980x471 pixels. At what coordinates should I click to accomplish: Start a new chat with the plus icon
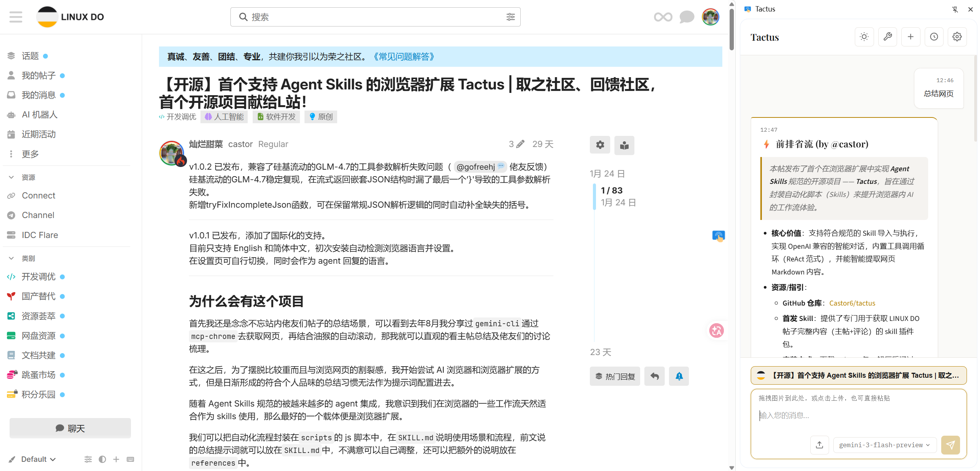[x=910, y=36]
